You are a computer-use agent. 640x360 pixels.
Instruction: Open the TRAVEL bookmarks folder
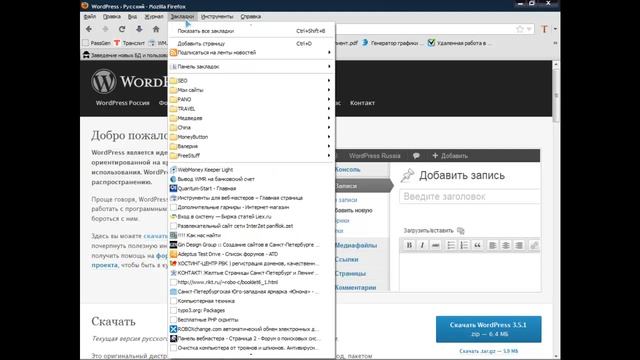coord(250,109)
